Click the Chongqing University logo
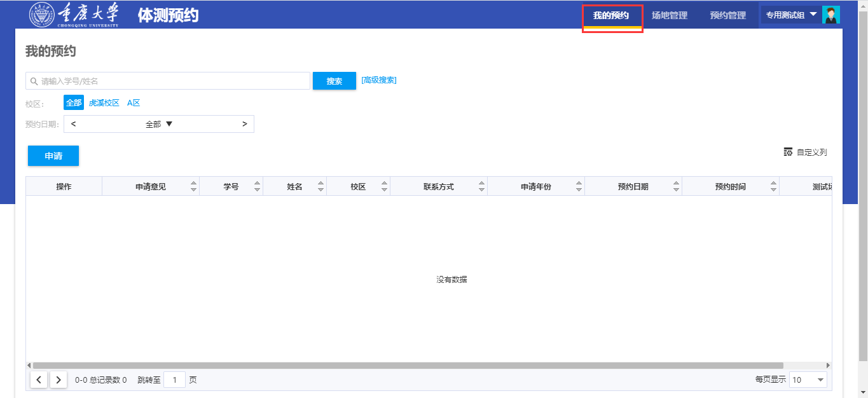The image size is (868, 398). tap(74, 15)
